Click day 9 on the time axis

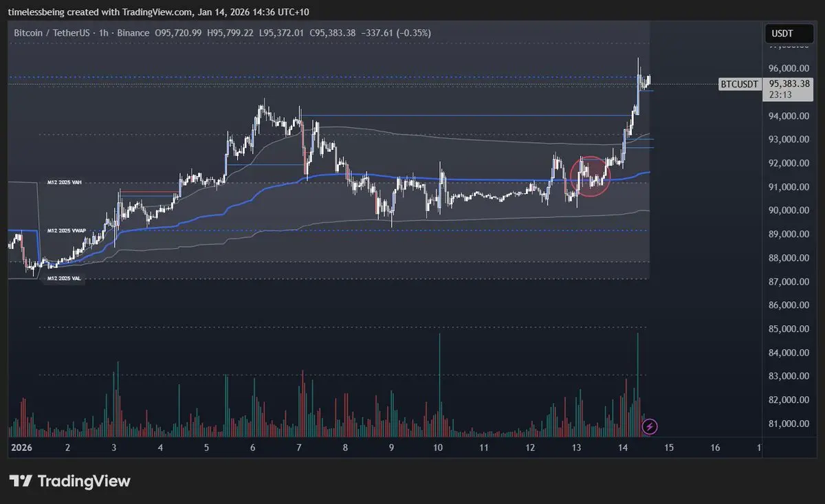click(x=391, y=448)
